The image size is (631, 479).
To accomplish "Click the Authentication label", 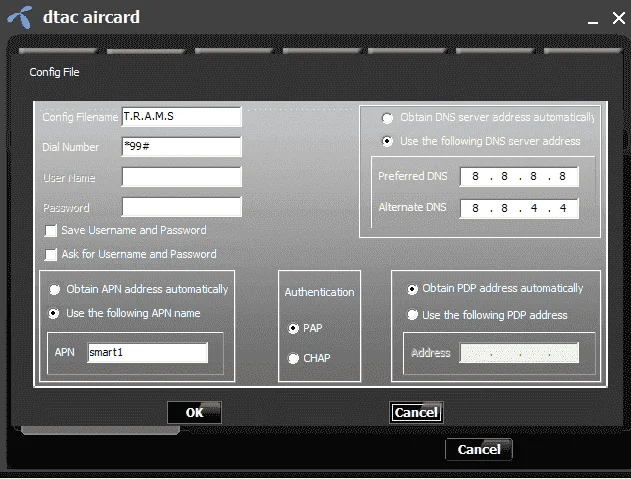I will coord(320,292).
